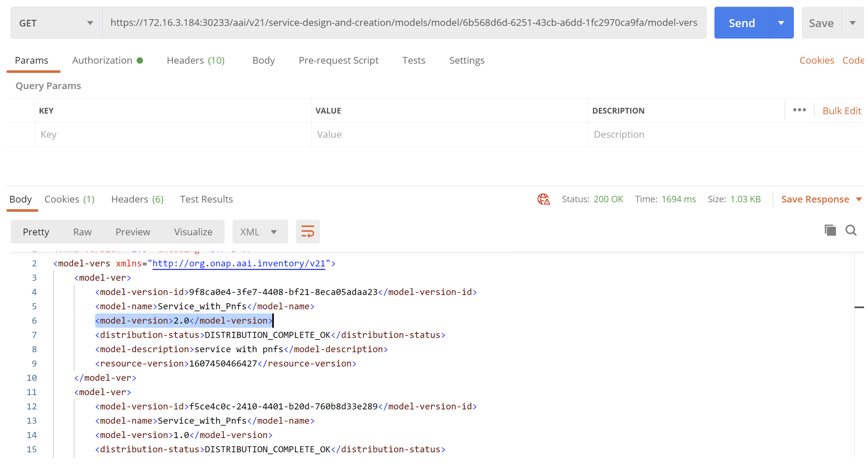Click the network globe warning icon

click(544, 199)
